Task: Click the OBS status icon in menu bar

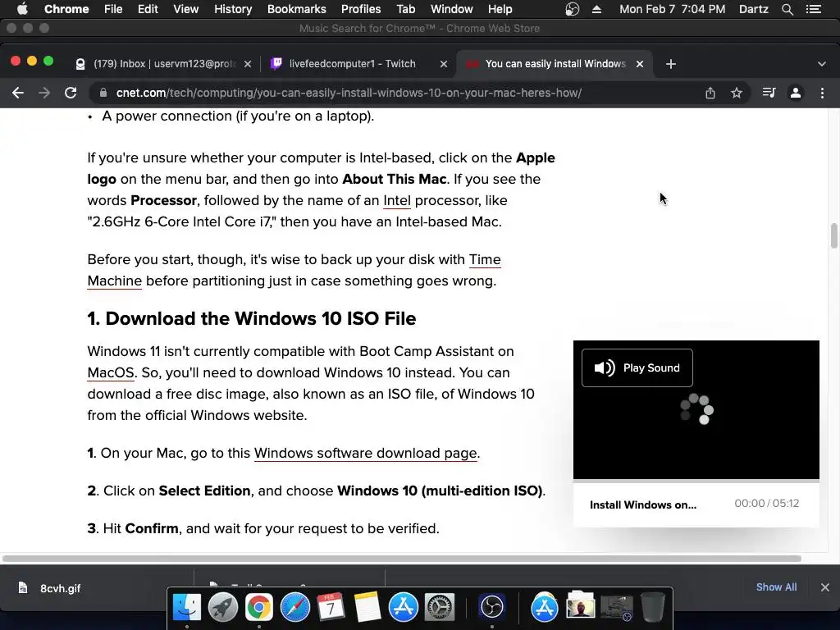Action: click(572, 9)
